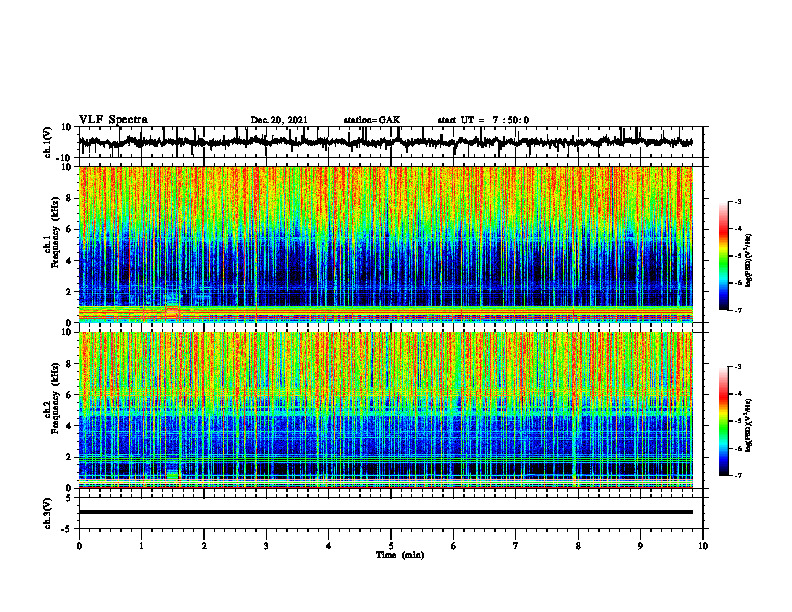Viewport: 792px width, 612px height.
Task: Click inside the ch.2 frequency spectrogram panel
Action: coord(385,410)
